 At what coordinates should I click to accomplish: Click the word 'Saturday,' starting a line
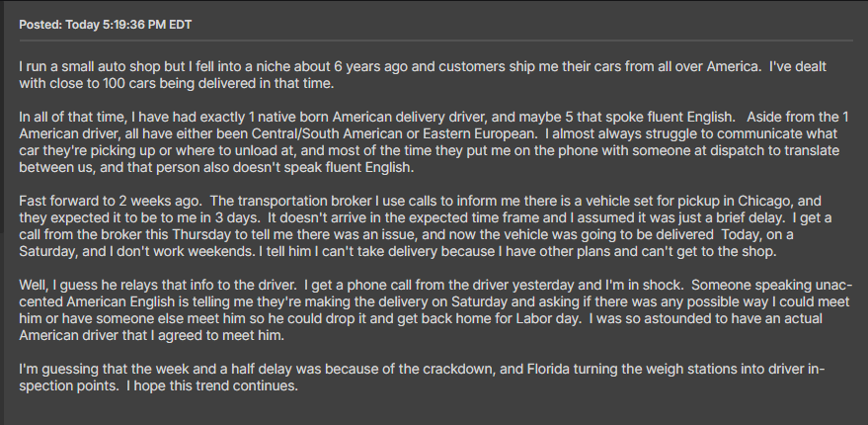[44, 251]
